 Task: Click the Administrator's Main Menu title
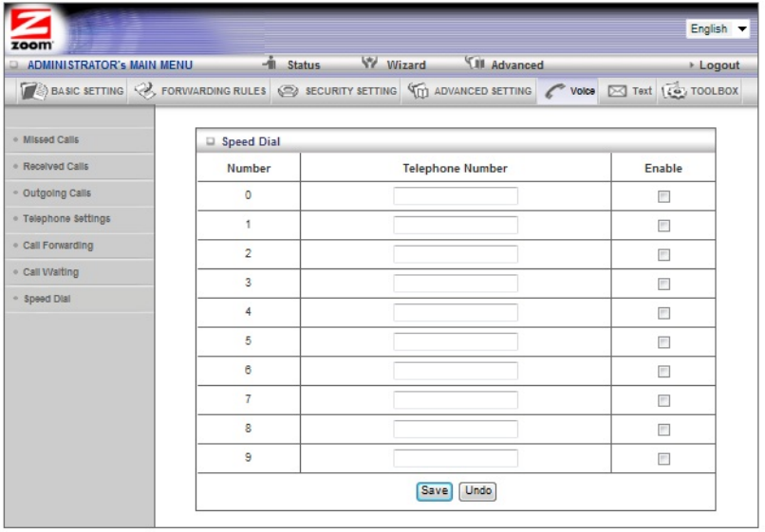110,64
